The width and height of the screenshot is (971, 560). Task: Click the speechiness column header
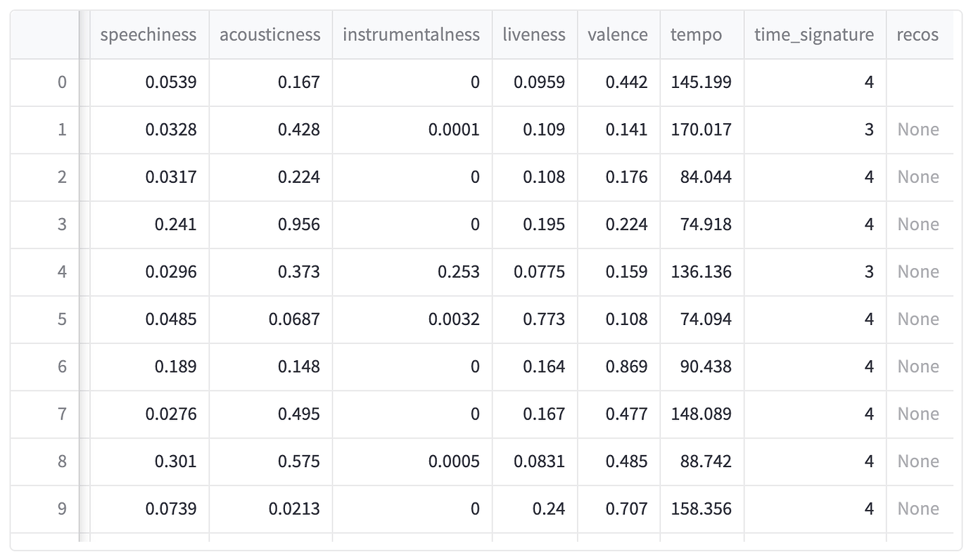(x=148, y=34)
